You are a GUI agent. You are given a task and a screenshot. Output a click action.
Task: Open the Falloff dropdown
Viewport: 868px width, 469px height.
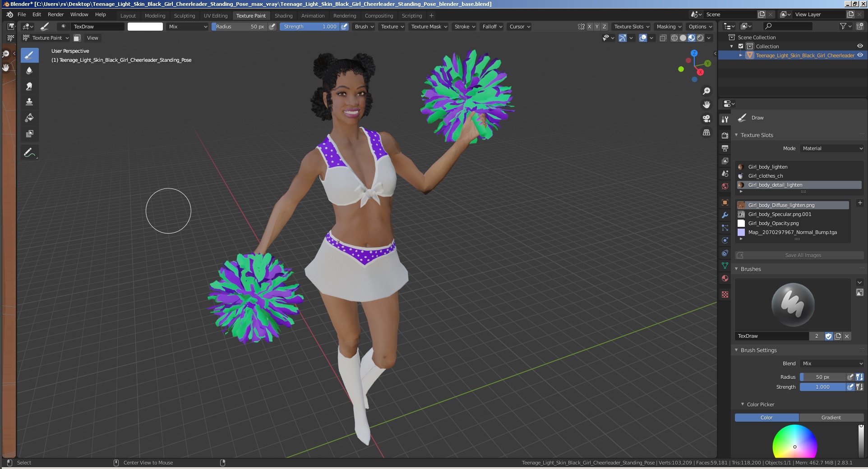point(492,27)
